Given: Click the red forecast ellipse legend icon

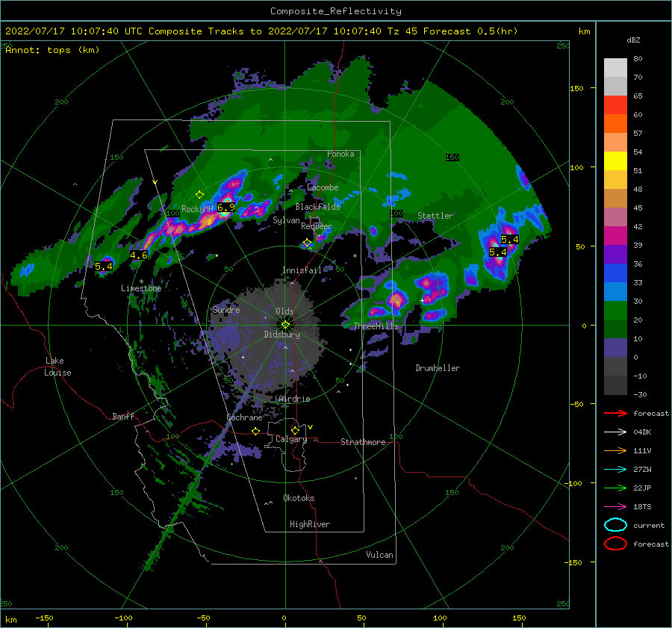Looking at the screenshot, I should (615, 544).
